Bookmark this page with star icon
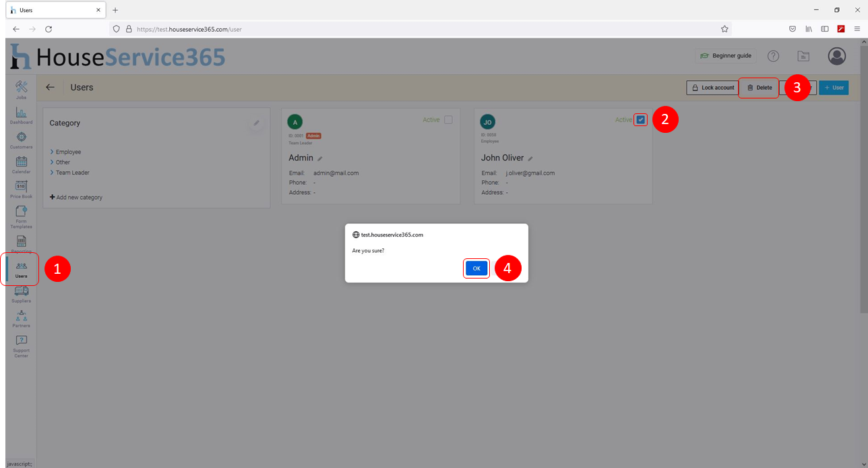The image size is (868, 468). pos(724,29)
